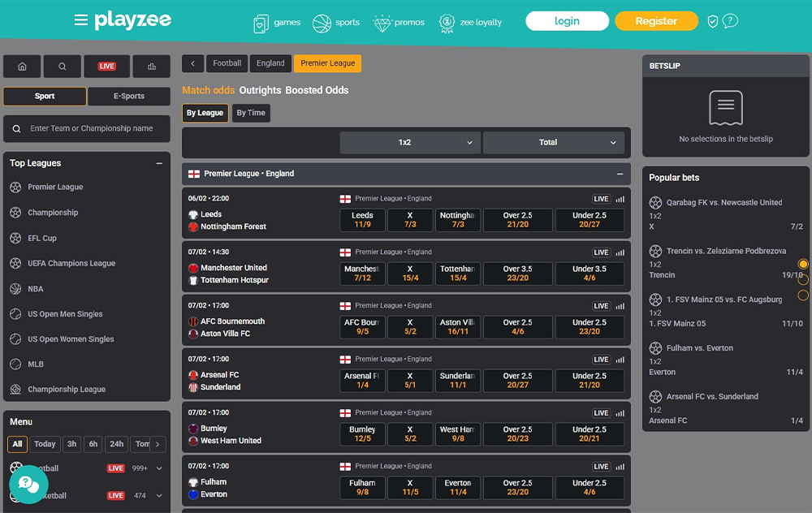Click the team or championship search field
This screenshot has width=812, height=513.
click(x=91, y=128)
